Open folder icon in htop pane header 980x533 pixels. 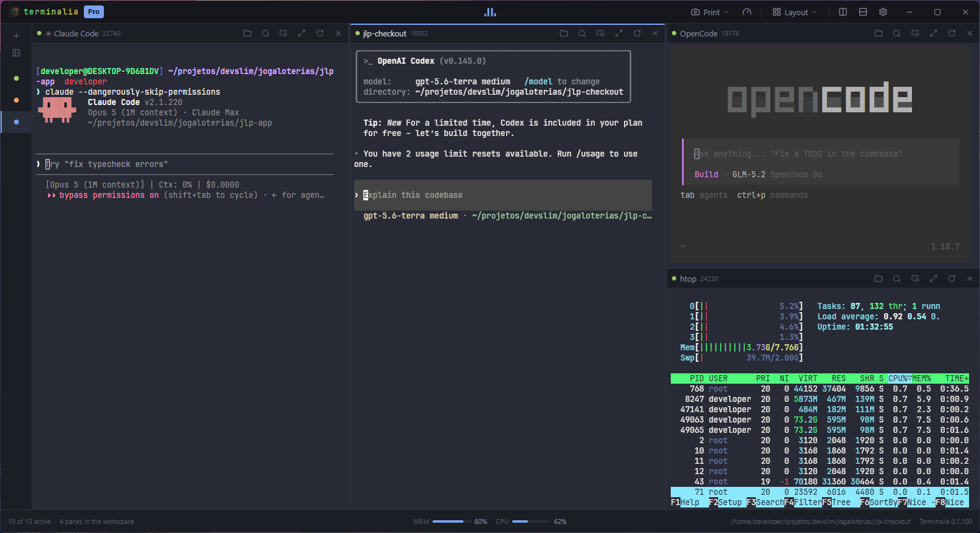coord(879,279)
